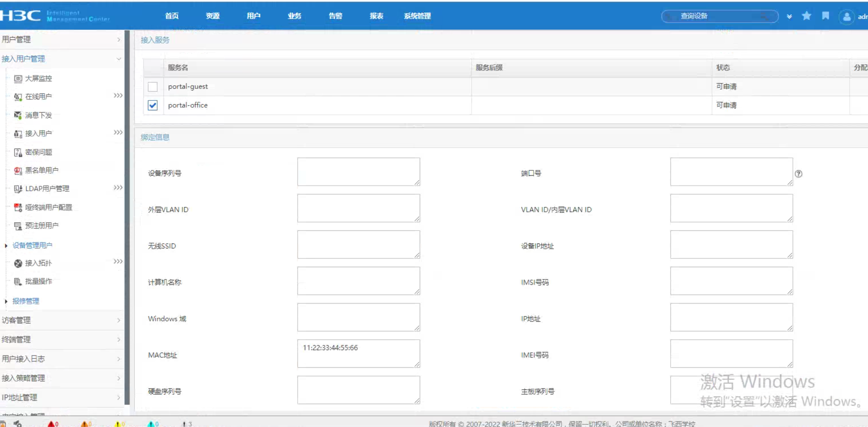Image resolution: width=868 pixels, height=427 pixels.
Task: Click the 报修管理 link in sidebar
Action: [26, 301]
